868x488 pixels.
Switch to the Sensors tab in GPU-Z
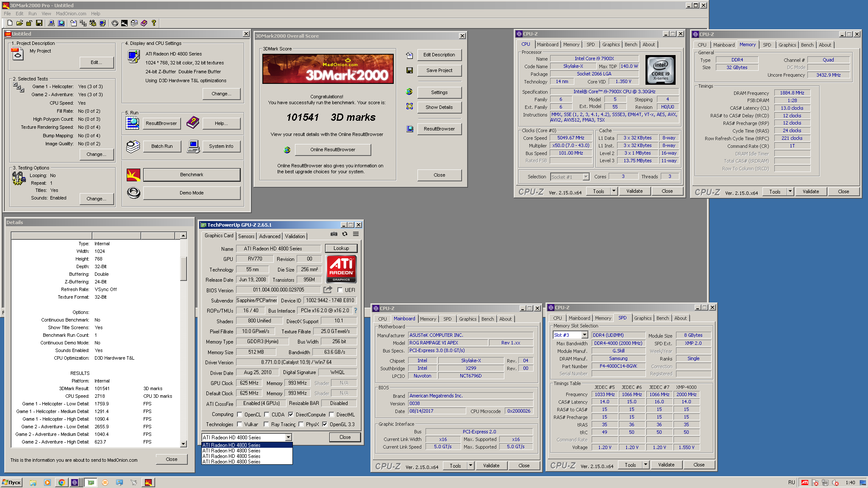tap(246, 236)
